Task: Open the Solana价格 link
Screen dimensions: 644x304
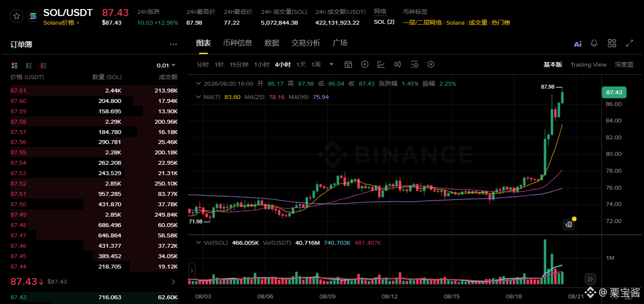Action: tap(61, 22)
